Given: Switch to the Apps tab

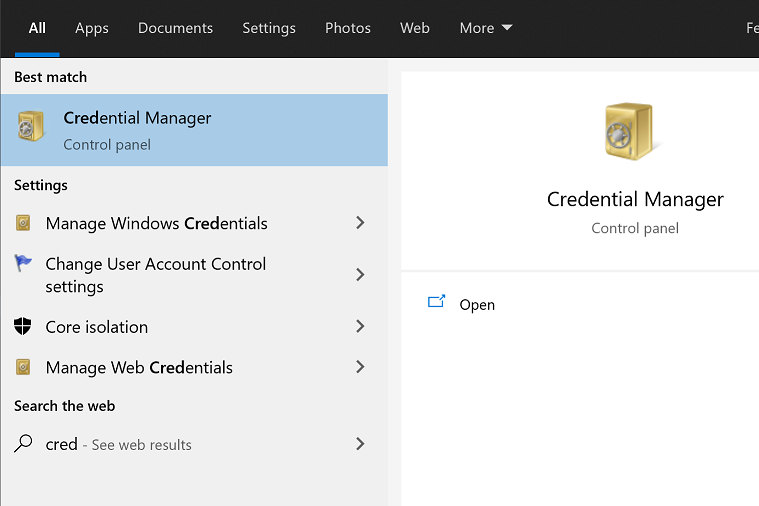Looking at the screenshot, I should point(92,28).
